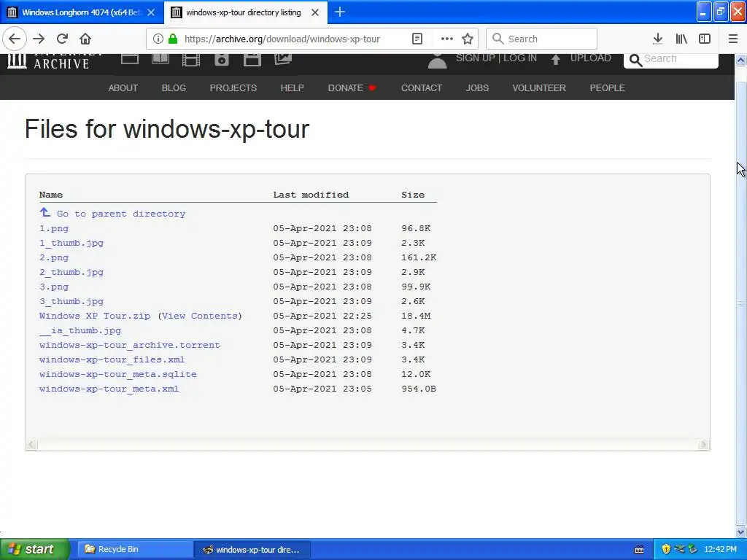747x560 pixels.
Task: Open __ia_thumb.jpg file link
Action: coord(80,330)
